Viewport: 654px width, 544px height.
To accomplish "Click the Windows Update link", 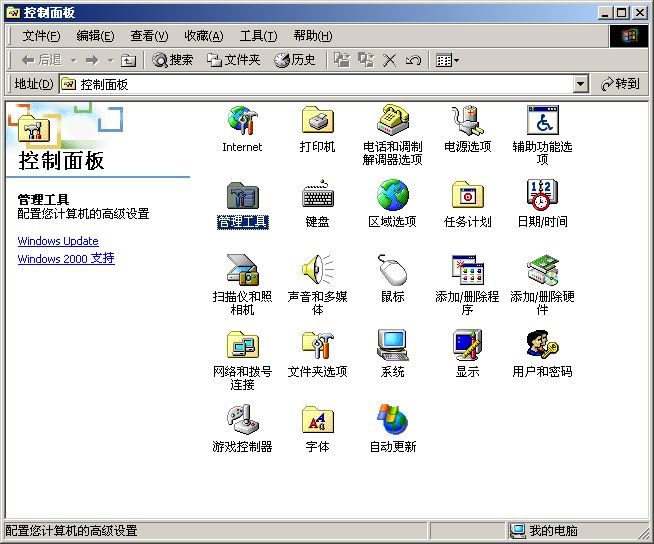I will 58,241.
